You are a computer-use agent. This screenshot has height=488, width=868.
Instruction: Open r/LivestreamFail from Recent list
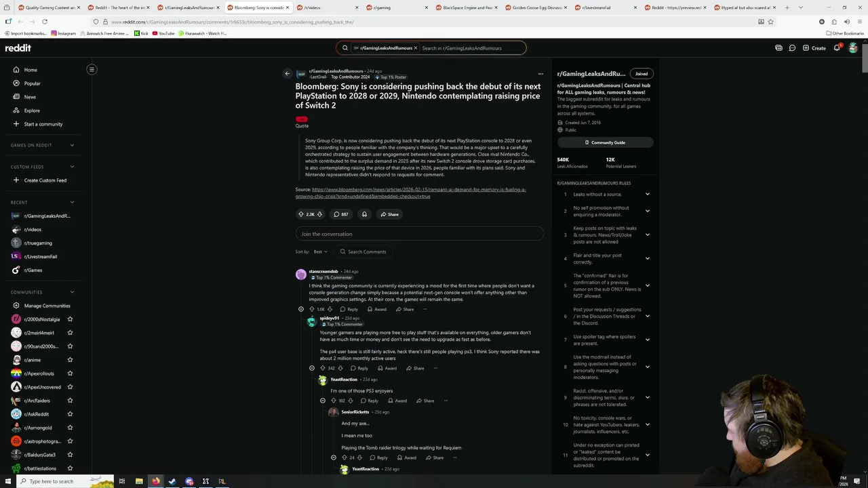tap(40, 257)
